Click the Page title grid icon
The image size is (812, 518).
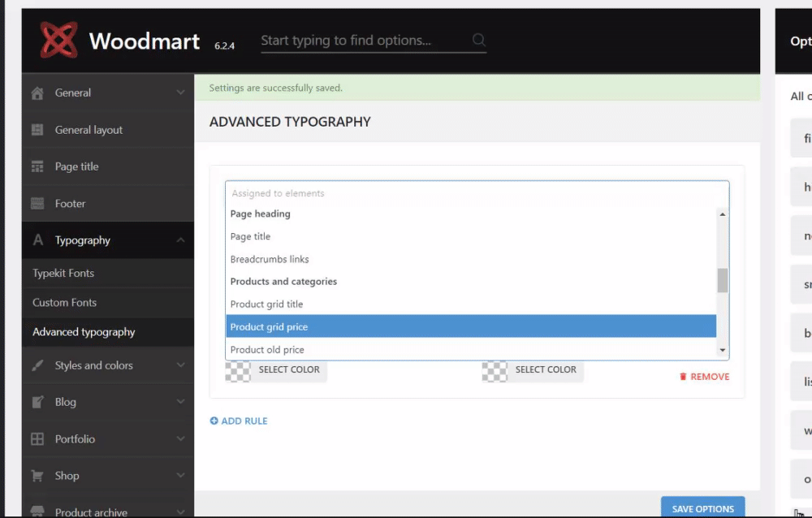point(37,166)
